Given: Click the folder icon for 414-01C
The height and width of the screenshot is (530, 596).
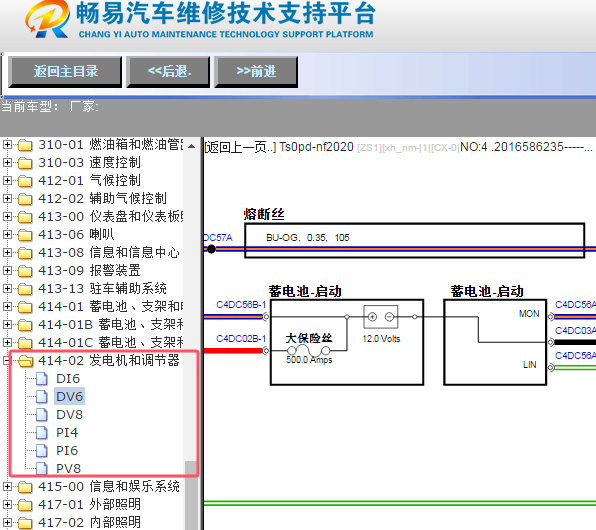Looking at the screenshot, I should coord(25,343).
